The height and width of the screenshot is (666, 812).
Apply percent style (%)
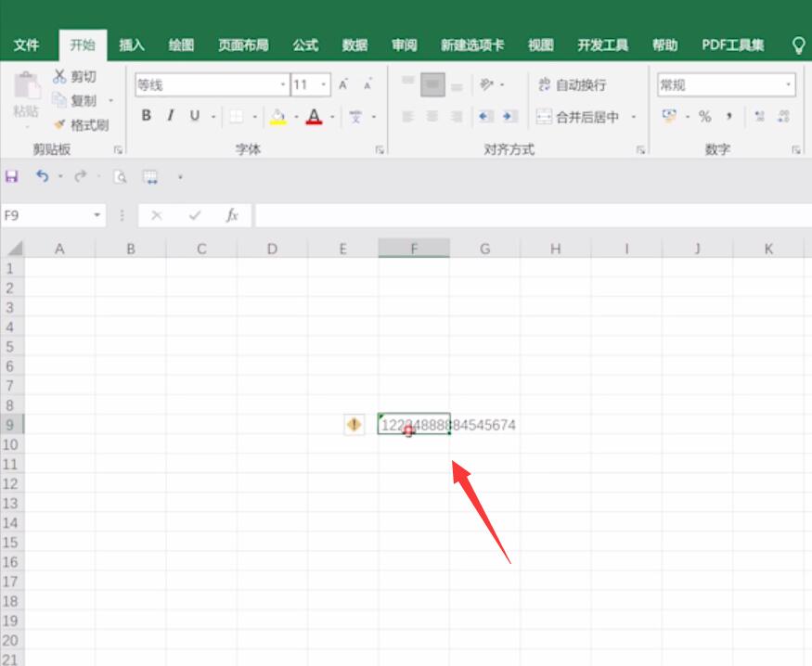point(704,117)
